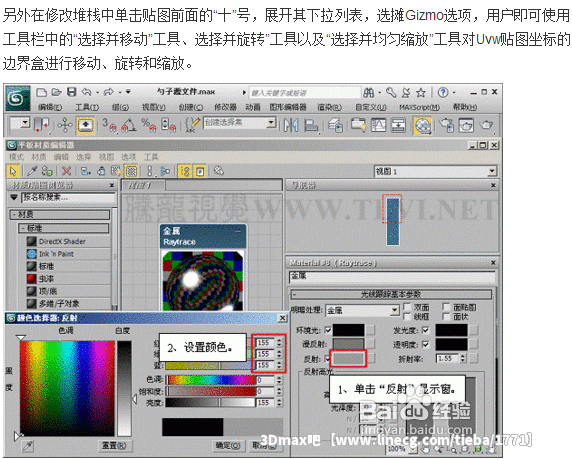Viewport: 572px width, 459px height.
Task: Open the 工具(T) menu
Action: 87,107
